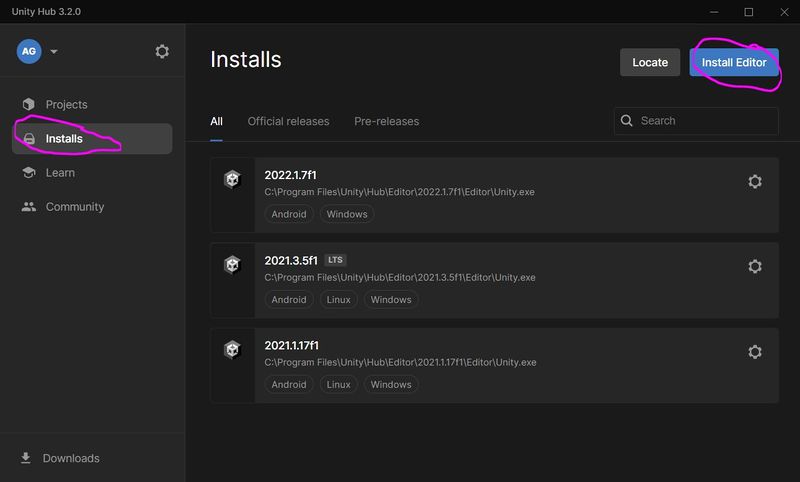This screenshot has height=482, width=800.
Task: Click the Community people icon
Action: [29, 207]
